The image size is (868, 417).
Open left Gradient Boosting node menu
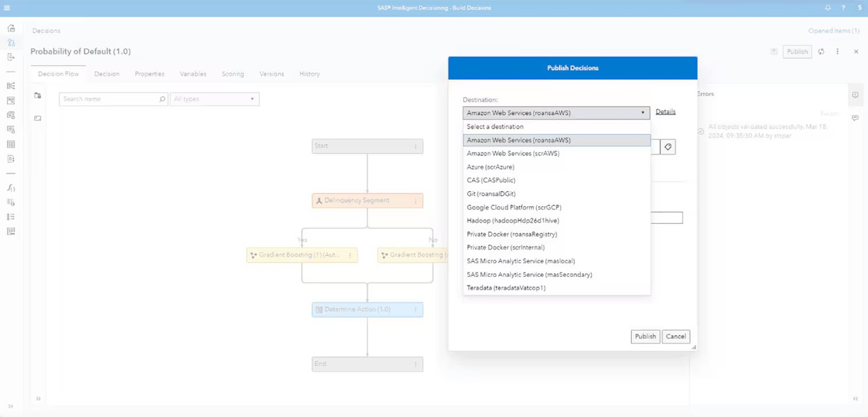(350, 256)
